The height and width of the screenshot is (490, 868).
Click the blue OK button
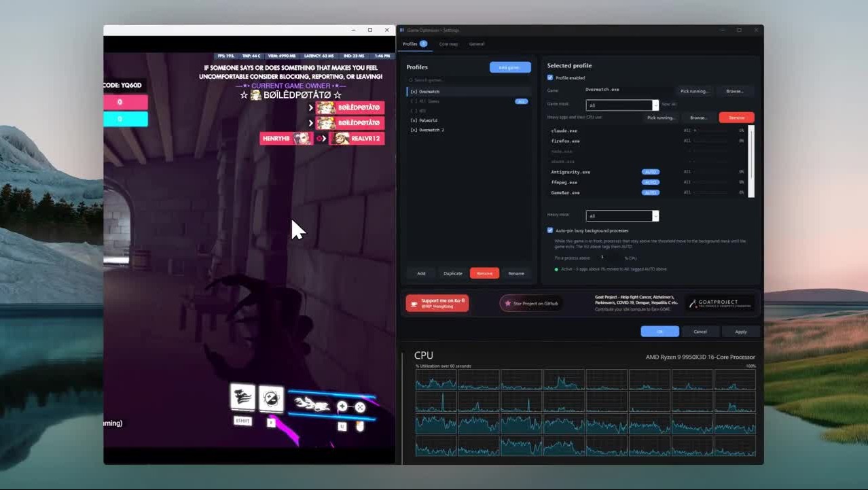click(x=659, y=332)
